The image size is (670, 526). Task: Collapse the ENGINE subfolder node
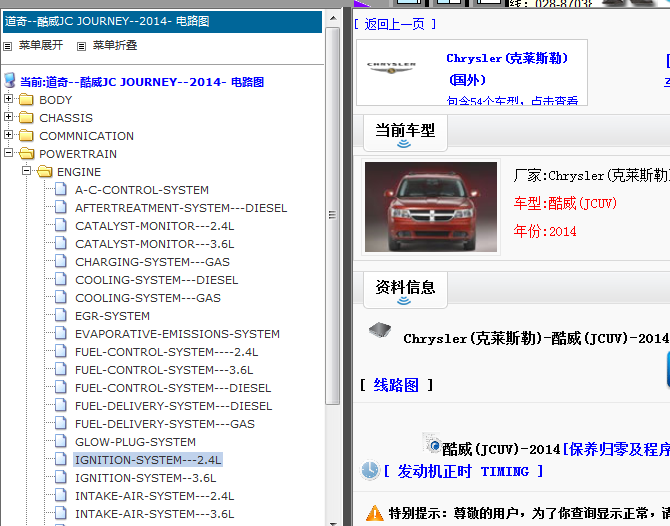pos(26,171)
